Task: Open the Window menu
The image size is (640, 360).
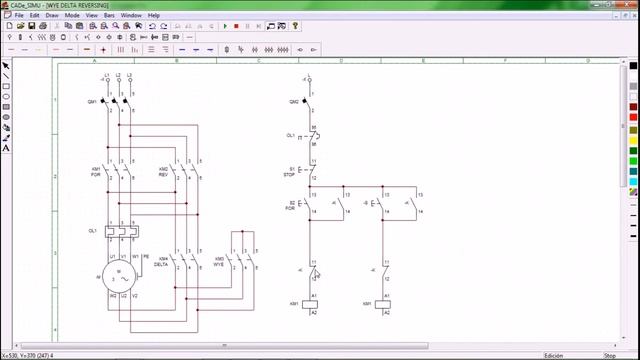Action: pos(131,16)
